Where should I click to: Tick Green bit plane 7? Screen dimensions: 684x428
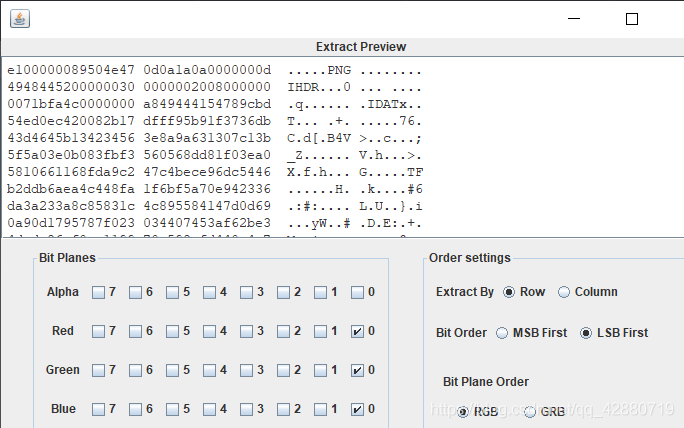coord(98,370)
